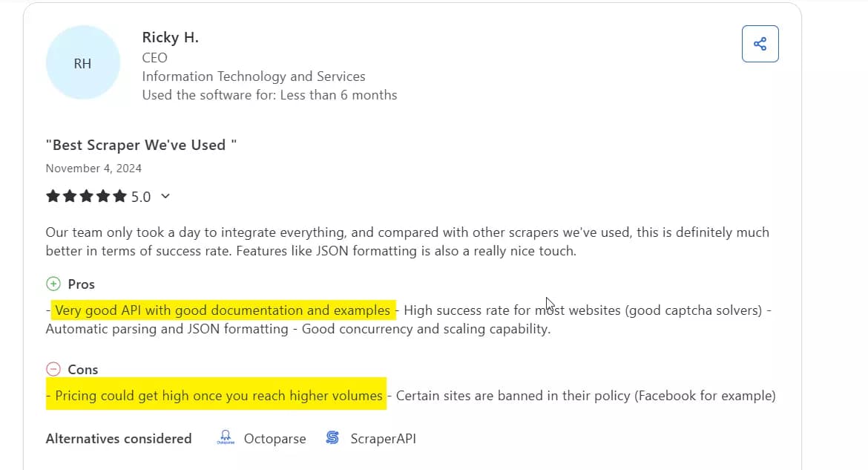868x470 pixels.
Task: Select the Octoparse logo icon
Action: point(225,437)
